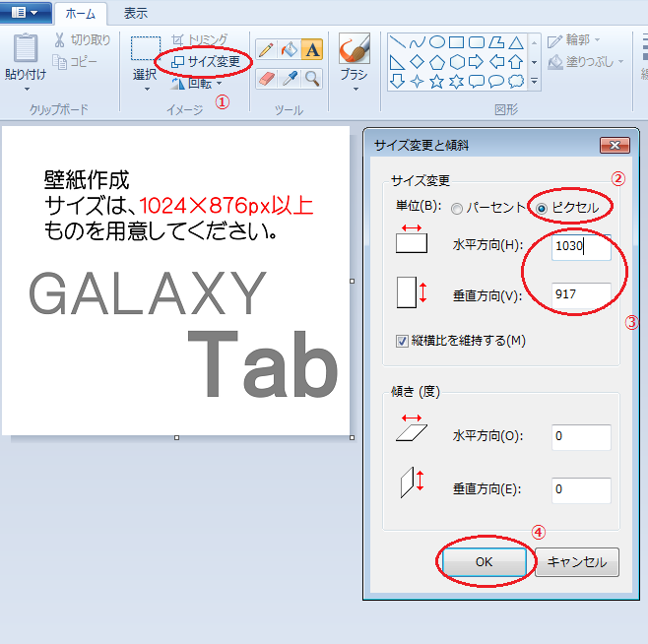Choose the Oval shape

point(437,42)
